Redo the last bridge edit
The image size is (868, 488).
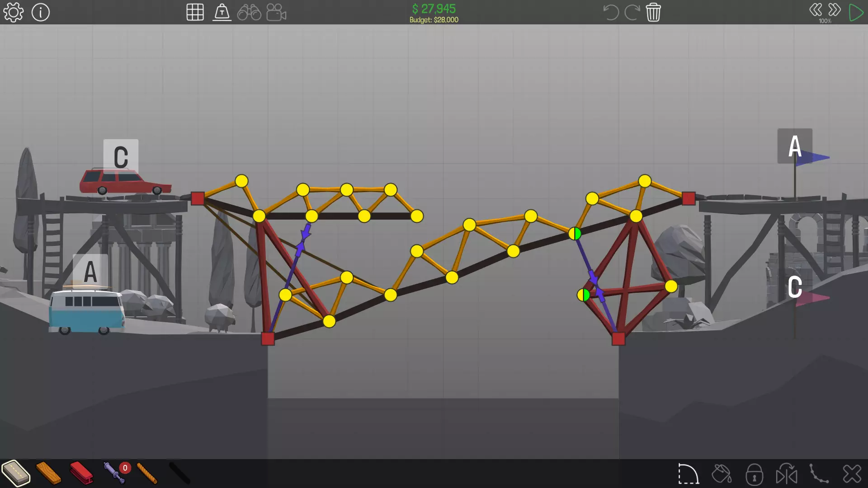pos(632,12)
